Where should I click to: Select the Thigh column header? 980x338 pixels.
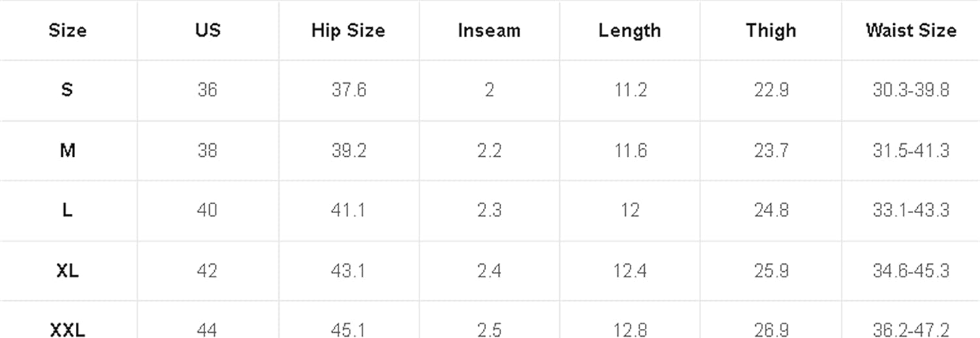(771, 31)
